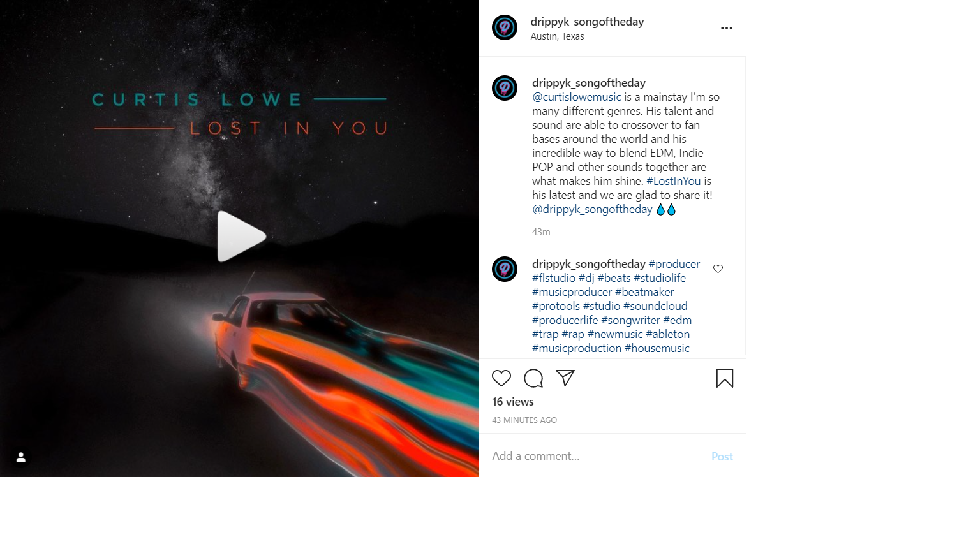Open the #LostInYou hashtag
The width and height of the screenshot is (980, 551).
tap(674, 181)
